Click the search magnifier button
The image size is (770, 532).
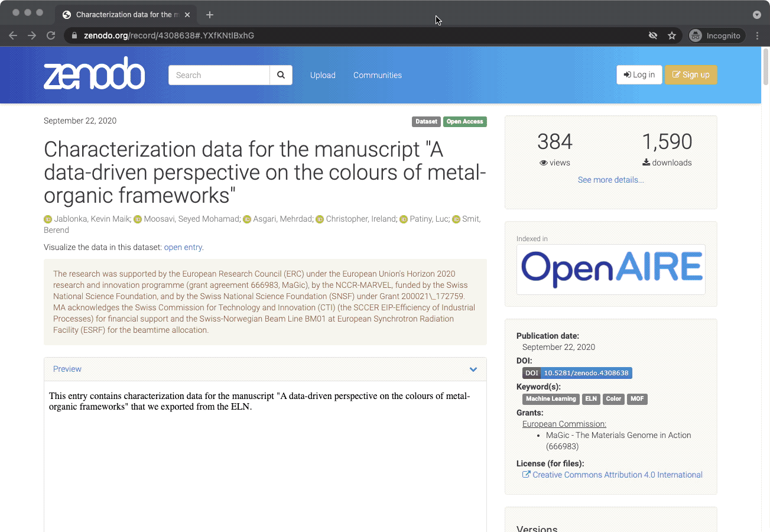pos(281,75)
